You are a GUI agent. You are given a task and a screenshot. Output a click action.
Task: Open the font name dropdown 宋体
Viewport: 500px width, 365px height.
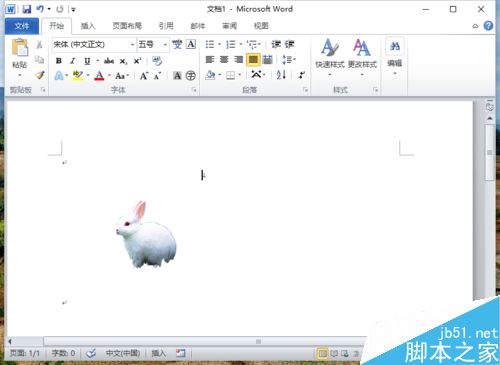coord(132,44)
